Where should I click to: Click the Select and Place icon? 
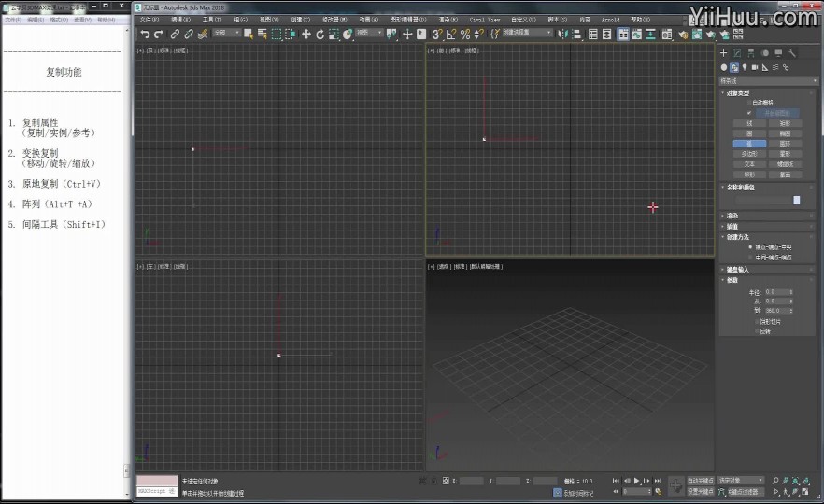click(348, 35)
